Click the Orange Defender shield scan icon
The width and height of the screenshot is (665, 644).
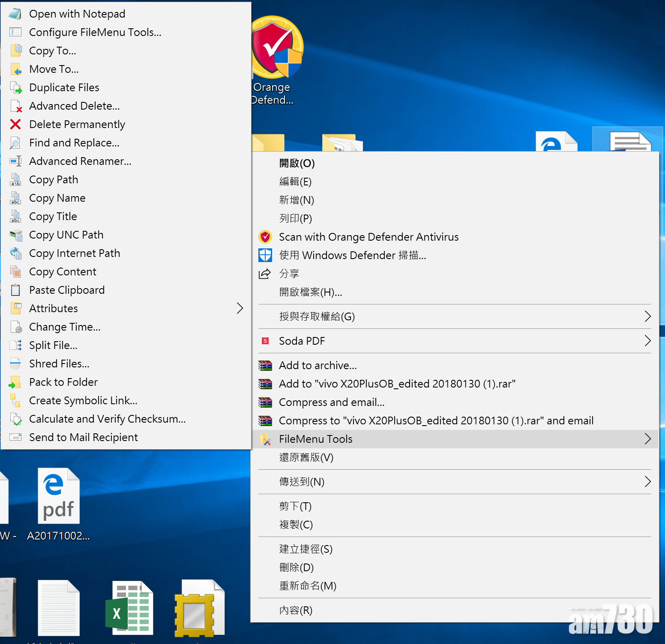point(265,237)
